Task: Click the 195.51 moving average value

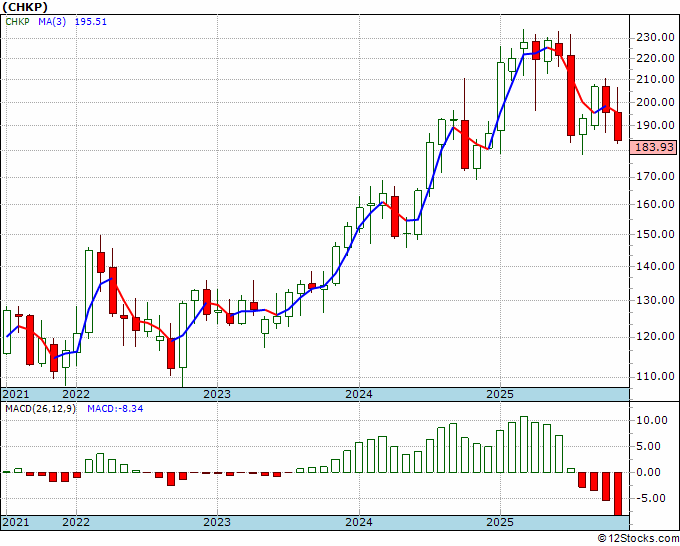Action: (91, 22)
